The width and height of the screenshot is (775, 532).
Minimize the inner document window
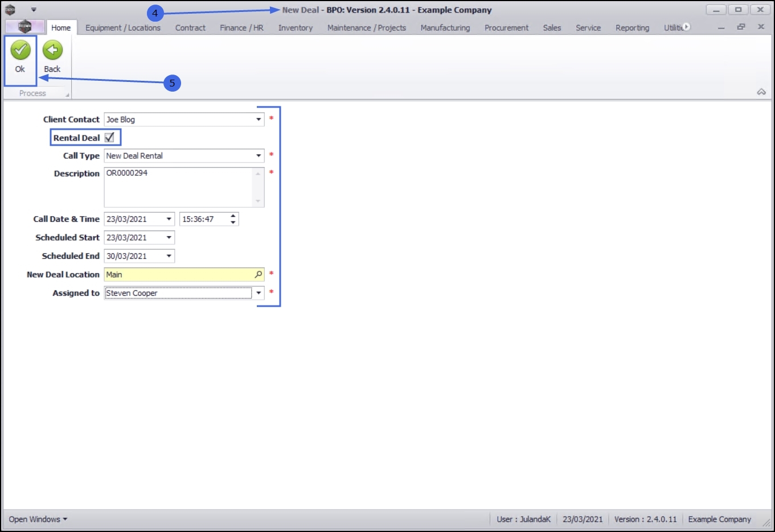(x=721, y=27)
